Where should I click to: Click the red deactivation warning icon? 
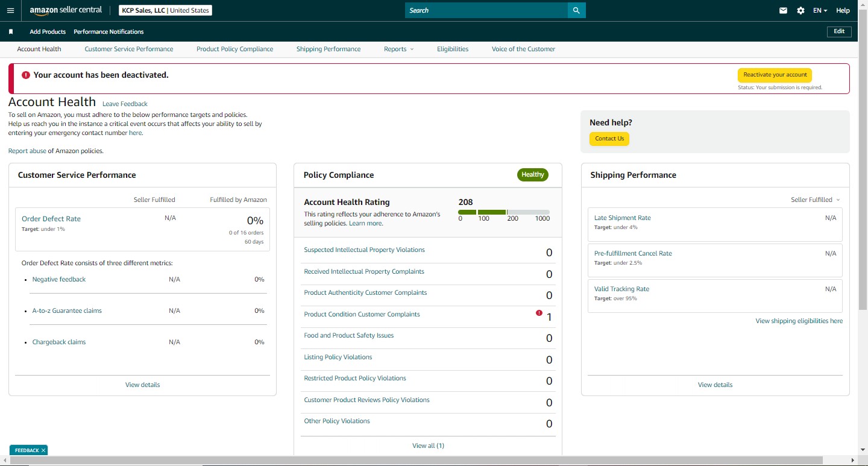(x=25, y=75)
